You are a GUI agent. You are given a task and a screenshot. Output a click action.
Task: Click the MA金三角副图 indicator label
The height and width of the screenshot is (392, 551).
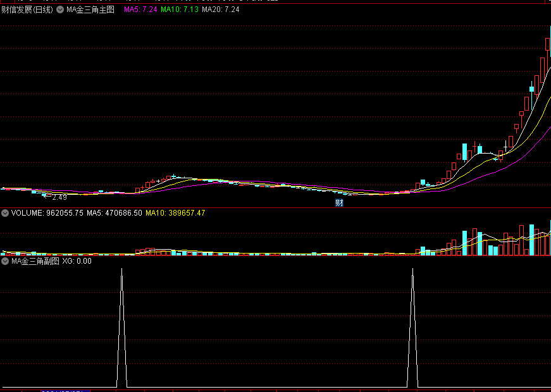click(x=35, y=261)
